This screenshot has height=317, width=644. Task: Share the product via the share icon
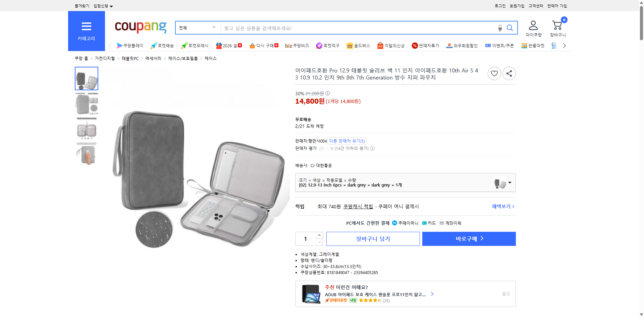pyautogui.click(x=509, y=73)
